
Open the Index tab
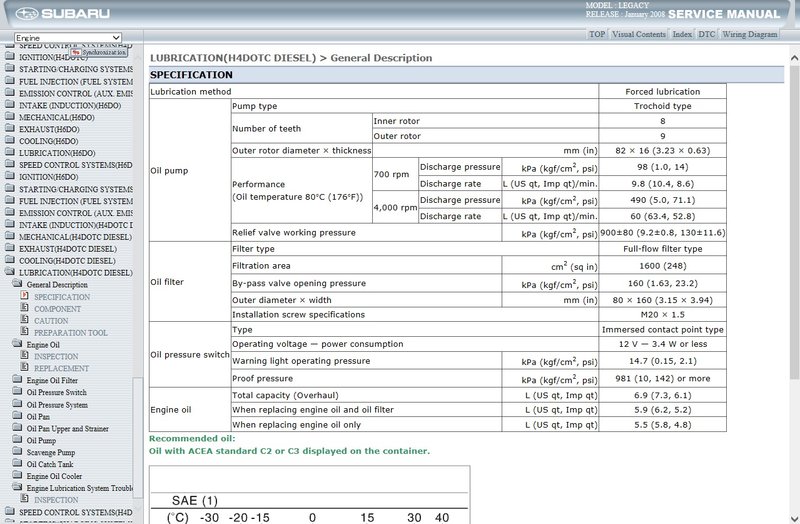(682, 34)
